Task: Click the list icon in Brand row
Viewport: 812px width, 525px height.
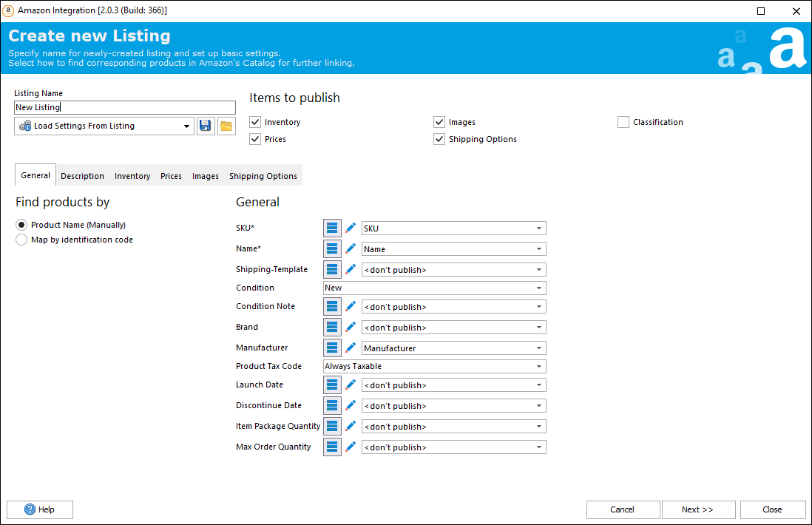Action: pos(332,328)
